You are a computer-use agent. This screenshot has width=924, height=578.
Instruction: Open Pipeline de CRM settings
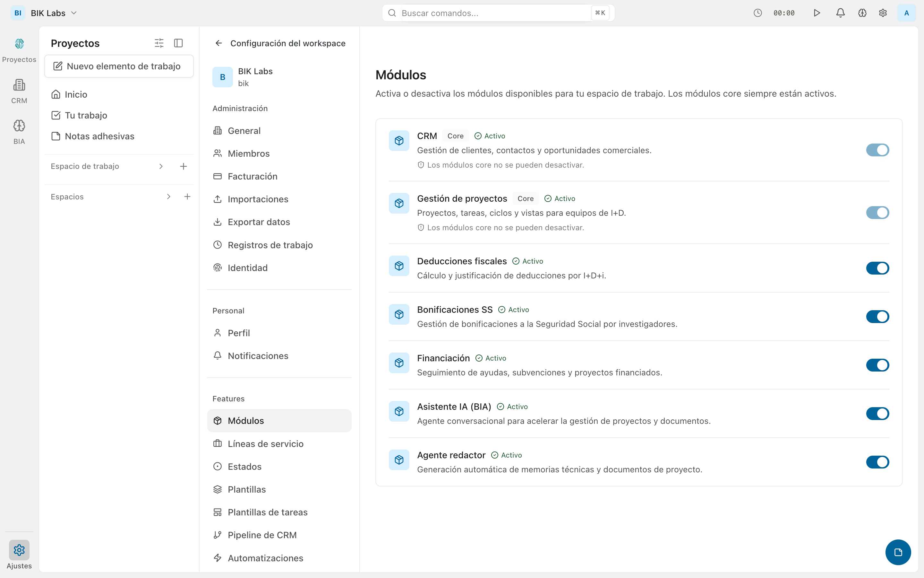pyautogui.click(x=279, y=535)
